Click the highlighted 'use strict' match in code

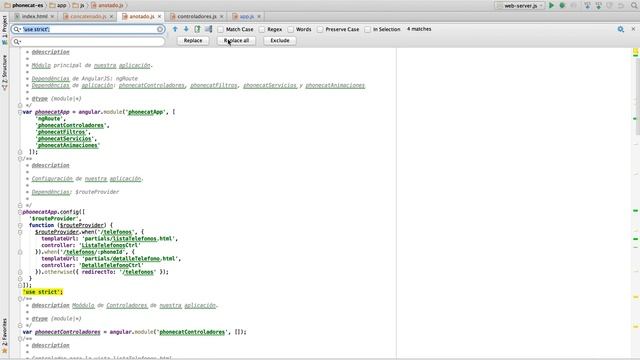(43, 292)
